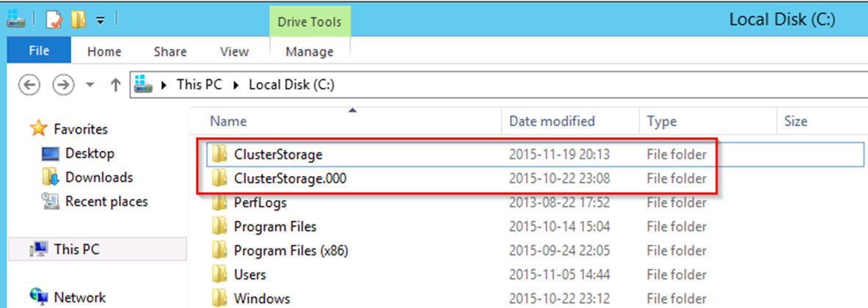Click date 2015-10-22 23:12 of Windows
Image resolution: width=868 pixels, height=308 pixels.
pos(559,298)
